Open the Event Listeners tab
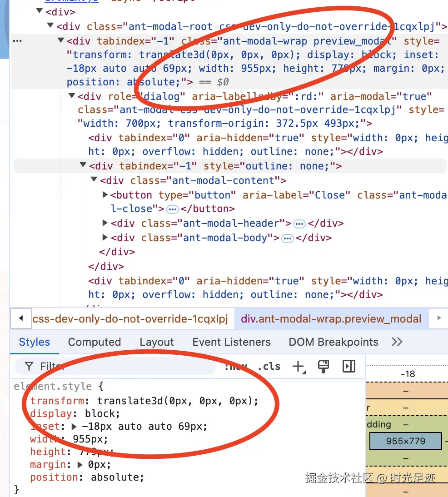The width and height of the screenshot is (448, 497). (x=232, y=342)
